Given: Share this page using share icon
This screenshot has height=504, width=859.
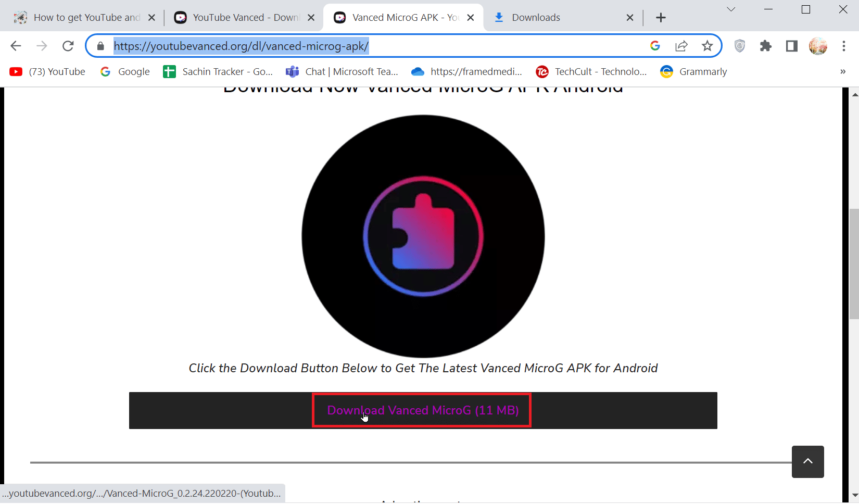Looking at the screenshot, I should pyautogui.click(x=681, y=46).
